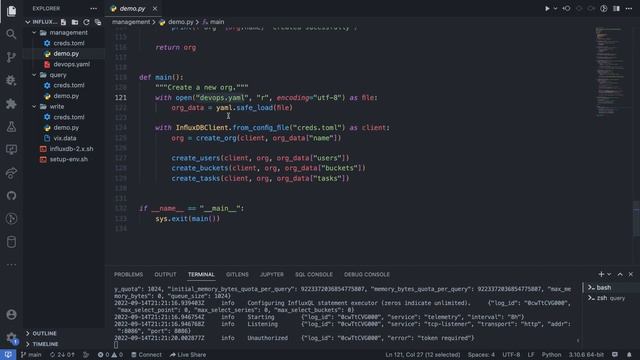This screenshot has width=640, height=360.
Task: Synchronize changes in status bar
Action: coord(62,355)
